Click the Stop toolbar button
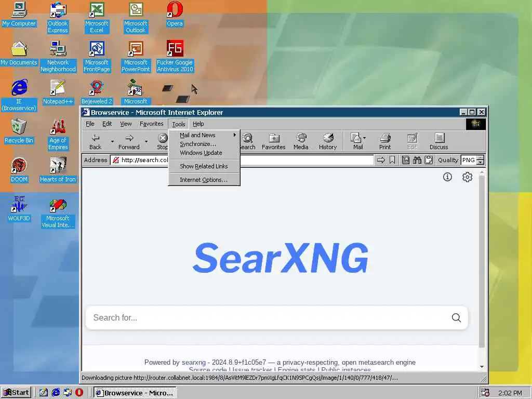Image resolution: width=532 pixels, height=399 pixels. coord(163,141)
